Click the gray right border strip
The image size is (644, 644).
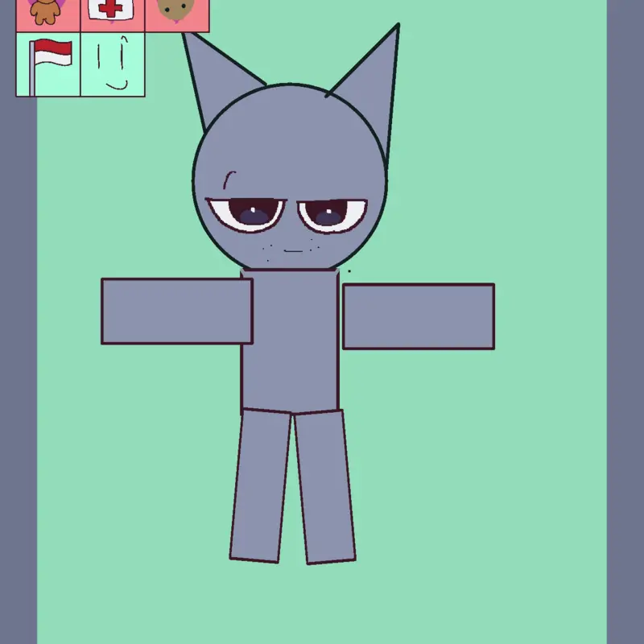click(x=625, y=322)
